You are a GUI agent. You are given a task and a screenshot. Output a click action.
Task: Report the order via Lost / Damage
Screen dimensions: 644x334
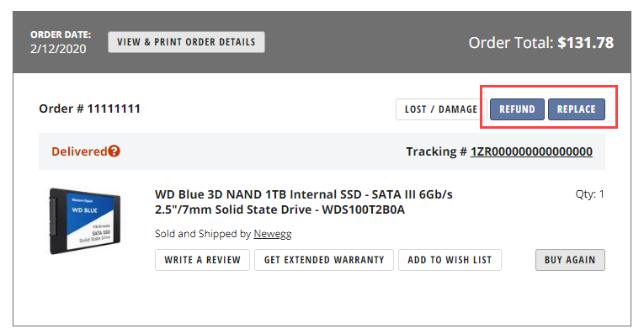pos(441,109)
